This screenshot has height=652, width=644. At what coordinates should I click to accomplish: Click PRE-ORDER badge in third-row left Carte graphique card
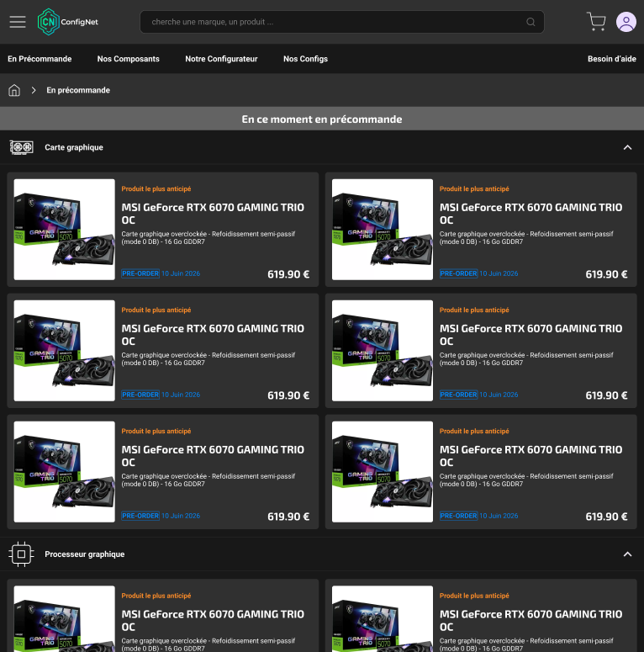(x=140, y=516)
